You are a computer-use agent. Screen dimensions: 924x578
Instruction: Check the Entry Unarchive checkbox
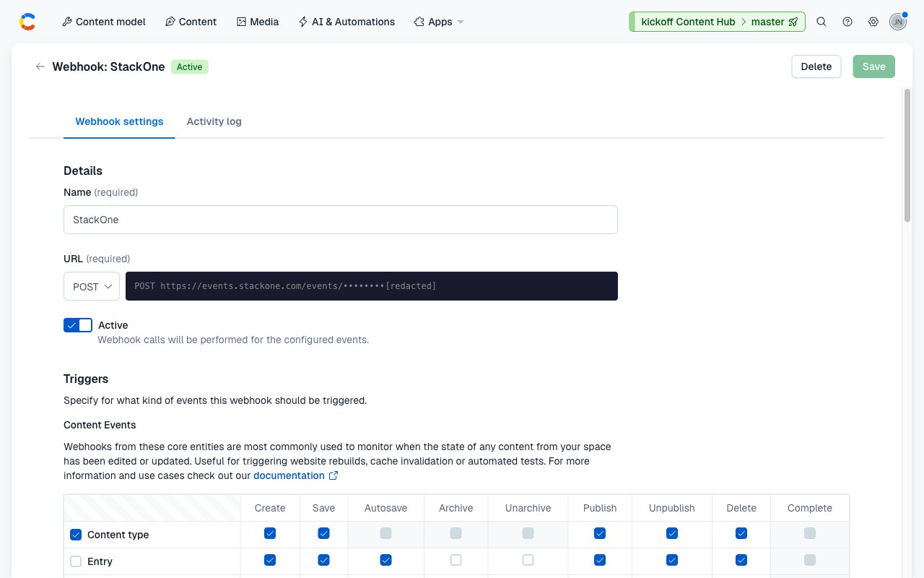pos(528,560)
